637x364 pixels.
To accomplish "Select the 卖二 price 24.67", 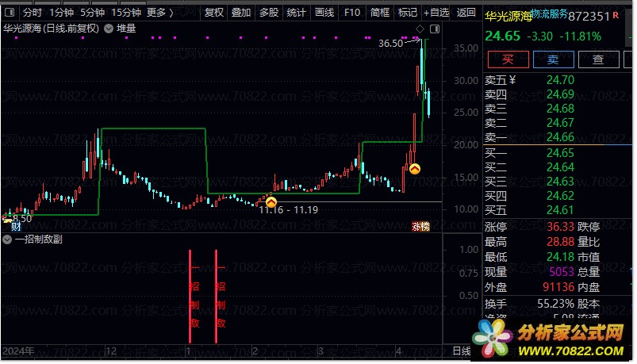I will coord(560,123).
